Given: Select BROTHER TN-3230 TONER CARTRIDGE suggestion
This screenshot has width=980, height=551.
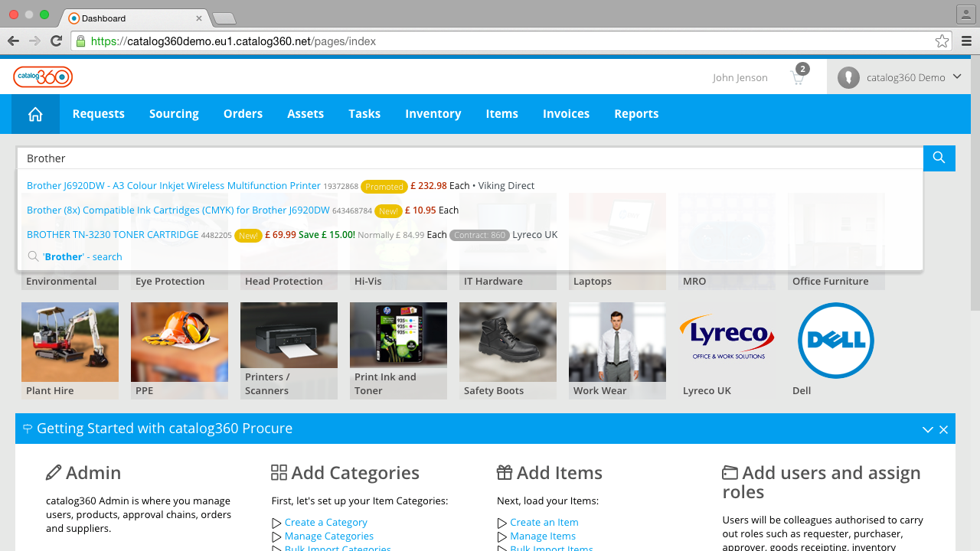Looking at the screenshot, I should click(113, 235).
